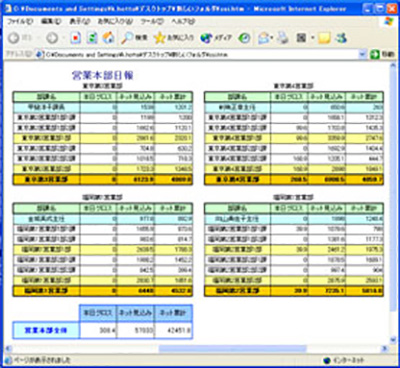Click 部課名 header of the 福岡第1 table
Image resolution: width=400 pixels, height=368 pixels.
point(46,209)
